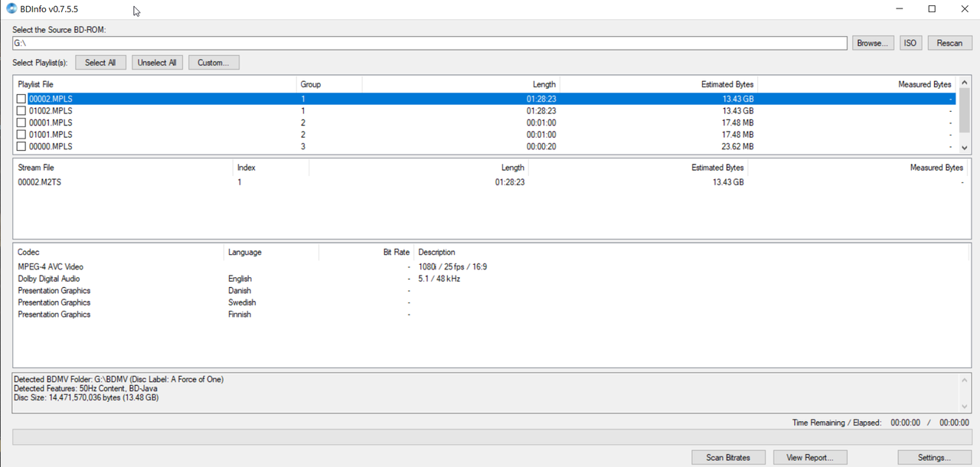Select the MPEG-4 AVC Video stream row

pyautogui.click(x=492, y=266)
